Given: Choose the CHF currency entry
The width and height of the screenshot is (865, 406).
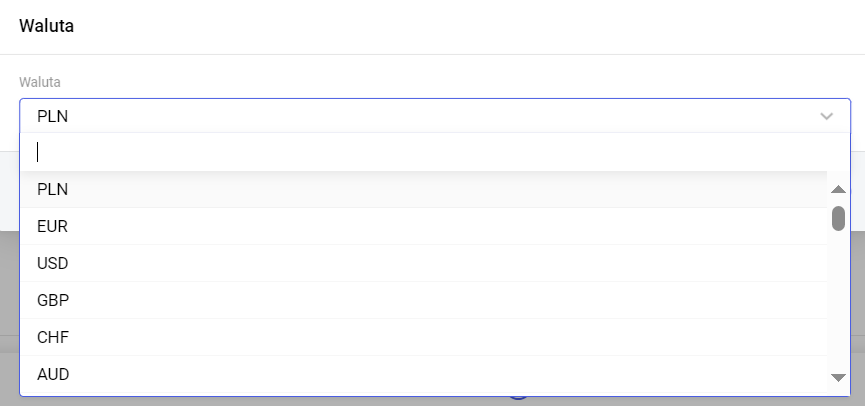Looking at the screenshot, I should coord(52,338).
